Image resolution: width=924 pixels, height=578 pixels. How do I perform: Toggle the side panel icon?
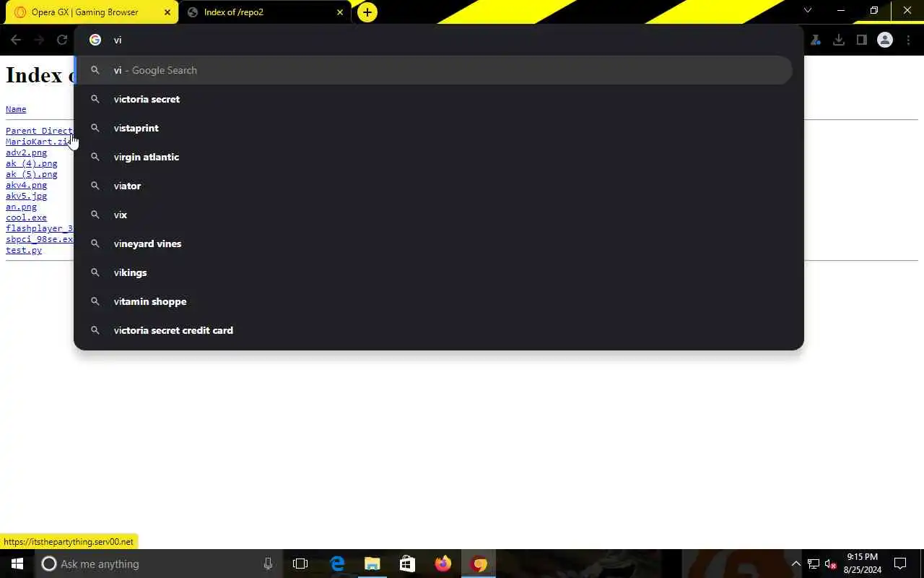(862, 40)
